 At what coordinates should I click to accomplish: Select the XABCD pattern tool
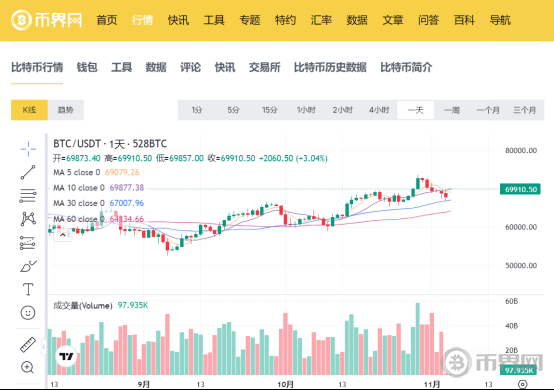tap(28, 219)
